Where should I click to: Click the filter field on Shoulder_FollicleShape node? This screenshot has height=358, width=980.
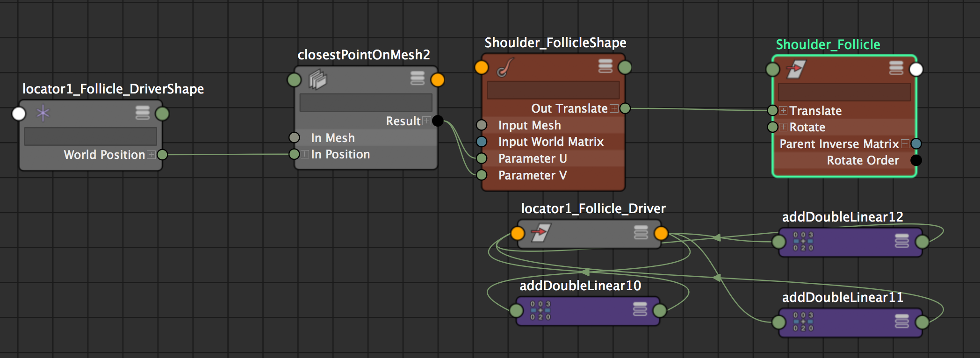553,90
